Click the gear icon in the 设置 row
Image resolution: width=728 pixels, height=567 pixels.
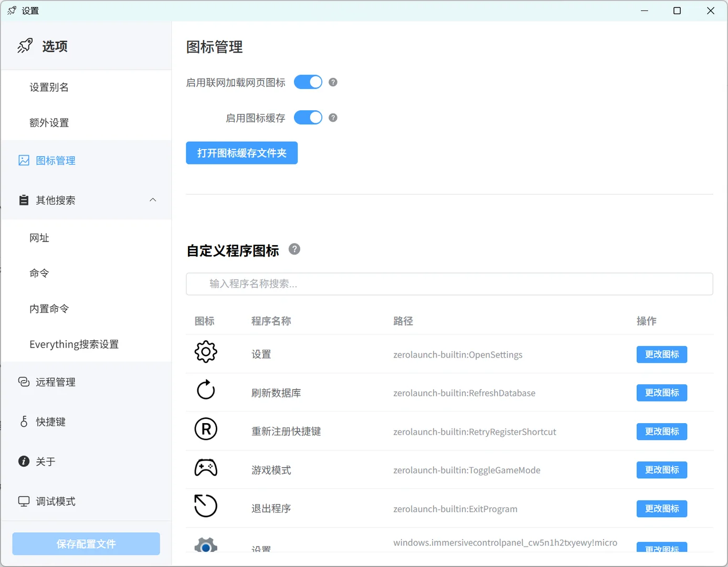pos(205,352)
